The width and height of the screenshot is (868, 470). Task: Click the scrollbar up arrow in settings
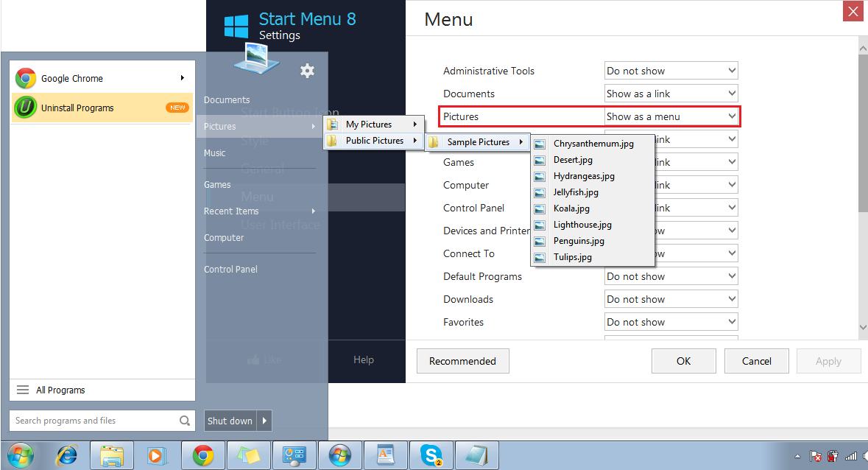tap(863, 48)
